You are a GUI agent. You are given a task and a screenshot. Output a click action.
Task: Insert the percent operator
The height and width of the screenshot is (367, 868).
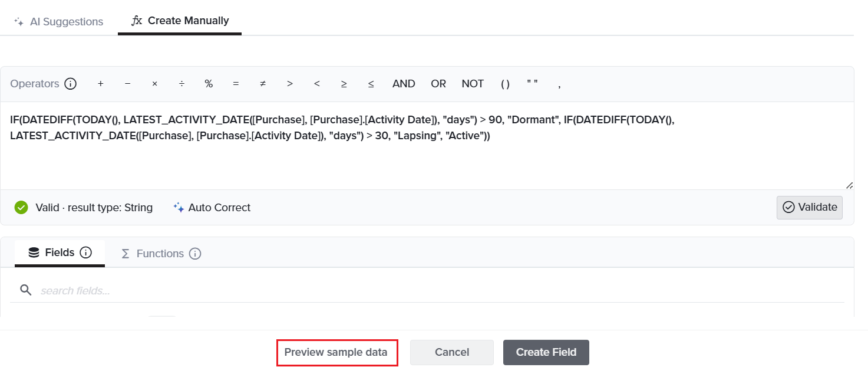point(209,84)
